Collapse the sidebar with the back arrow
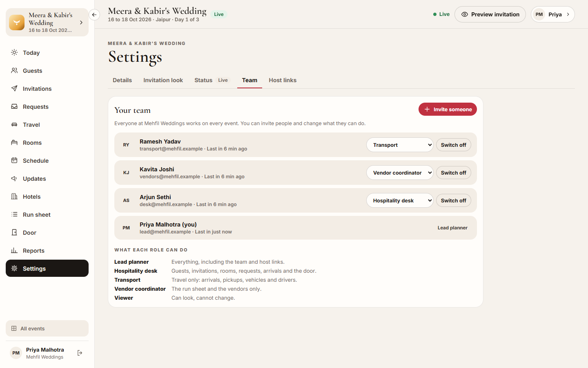 94,15
